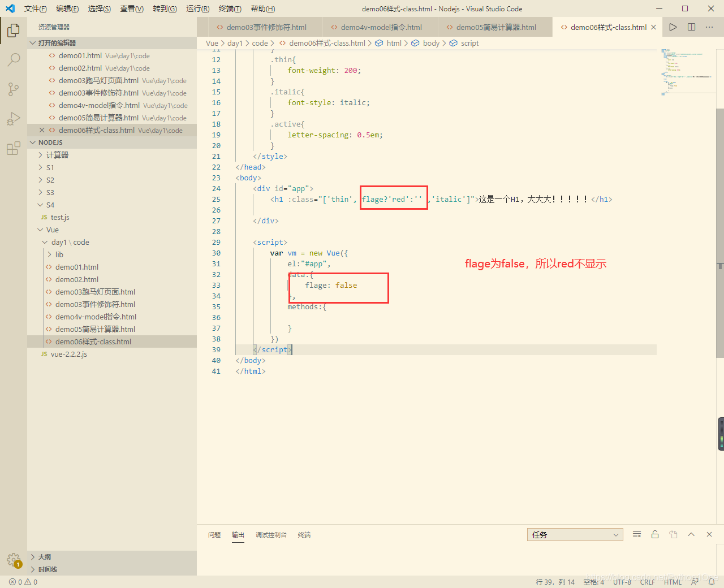The image size is (724, 588).
Task: Click line number 25 in the gutter
Action: [216, 199]
